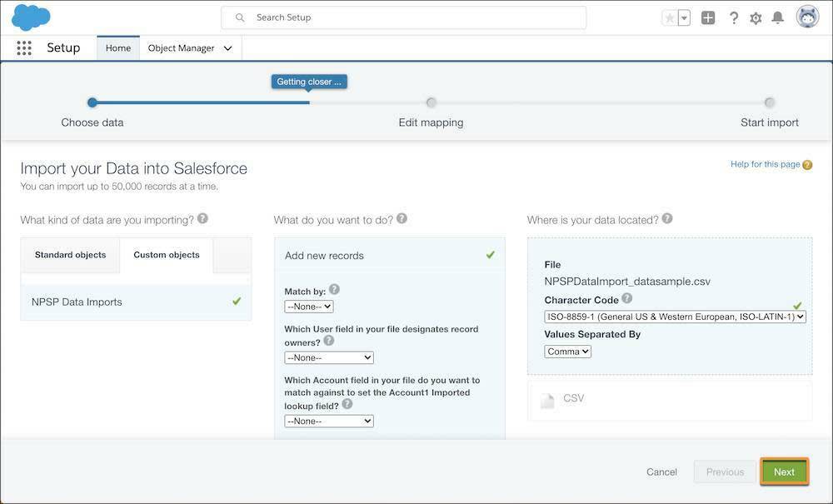This screenshot has width=833, height=504.
Task: Click the CSV file icon
Action: coord(547,401)
